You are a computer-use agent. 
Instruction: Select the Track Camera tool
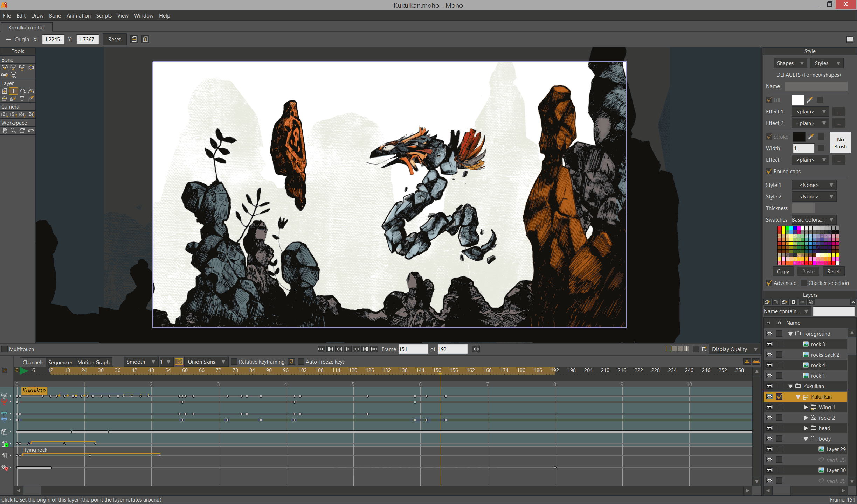[4, 114]
